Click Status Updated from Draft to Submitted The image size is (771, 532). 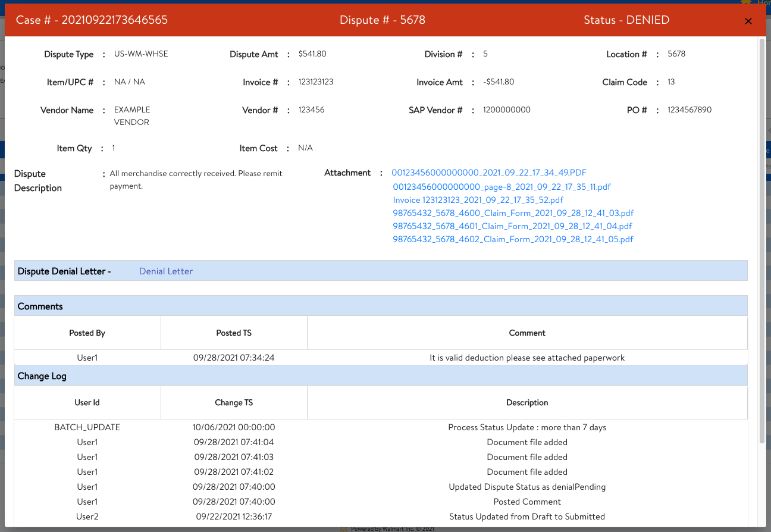point(527,517)
